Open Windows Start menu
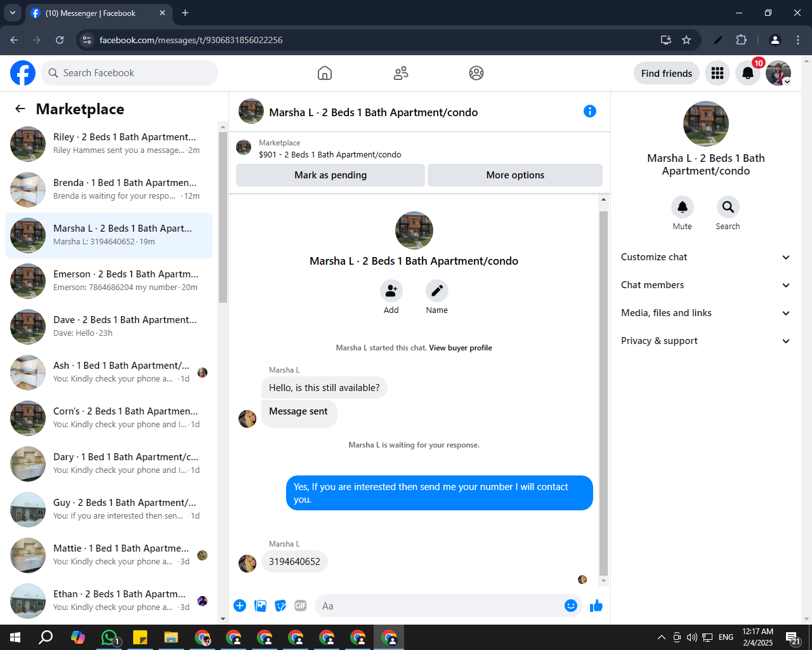The width and height of the screenshot is (812, 650). pyautogui.click(x=15, y=637)
